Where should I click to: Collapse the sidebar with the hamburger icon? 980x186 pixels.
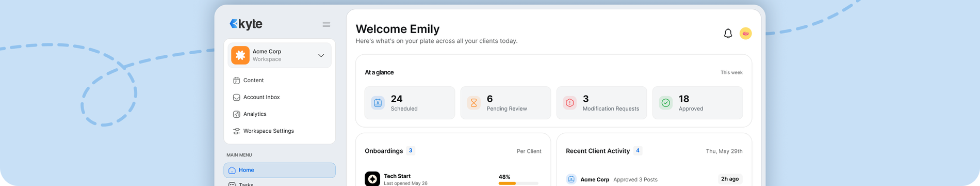[x=326, y=24]
